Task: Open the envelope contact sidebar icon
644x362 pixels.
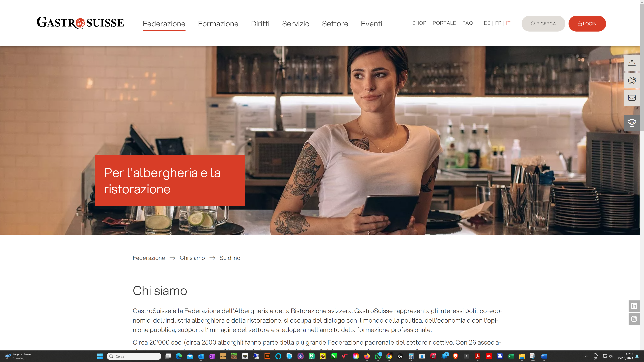Action: click(632, 97)
